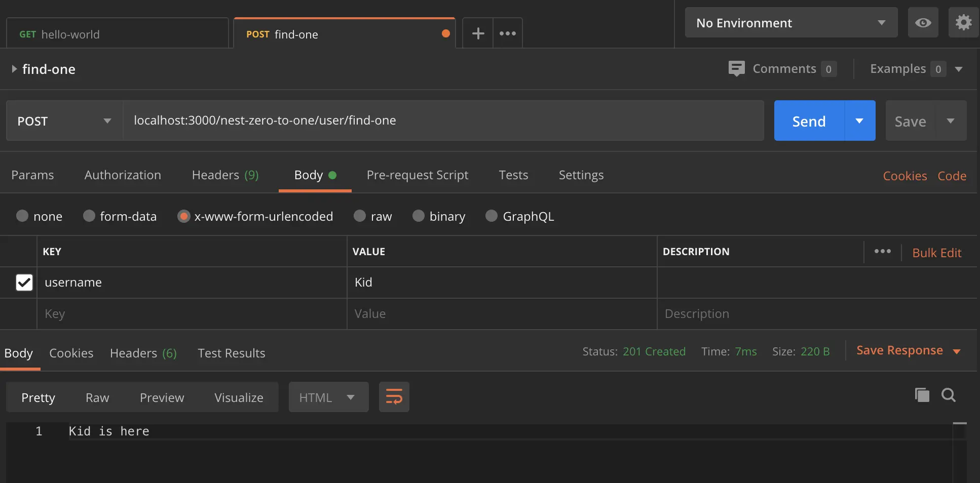The height and width of the screenshot is (483, 980).
Task: Switch to the response Headers (6) tab
Action: point(143,353)
